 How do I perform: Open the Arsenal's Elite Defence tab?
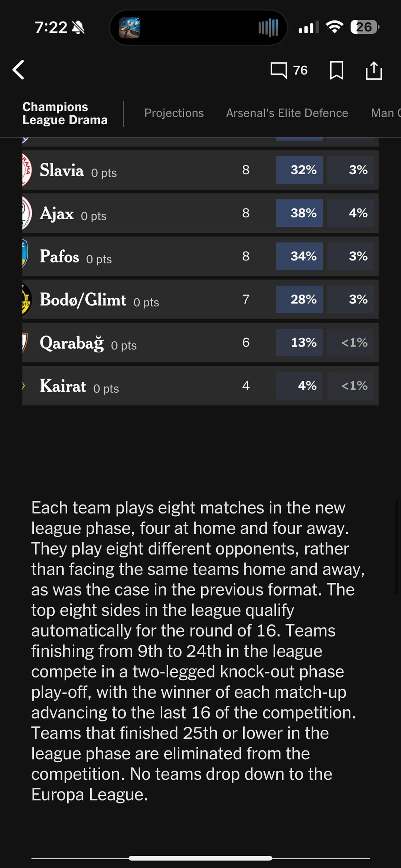287,113
